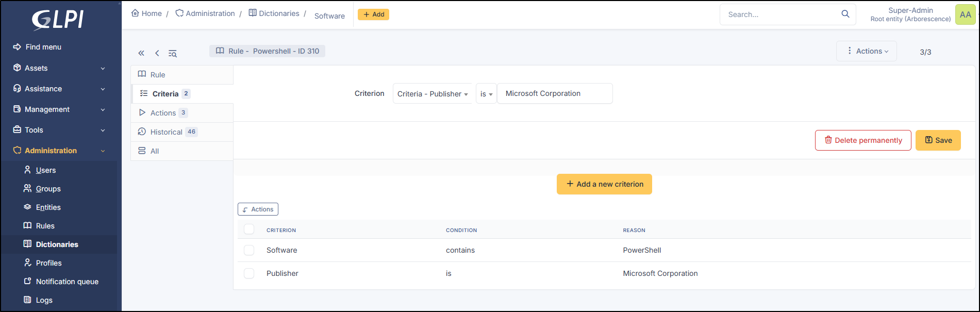Click the Profiles icon in sidebar

(28, 262)
